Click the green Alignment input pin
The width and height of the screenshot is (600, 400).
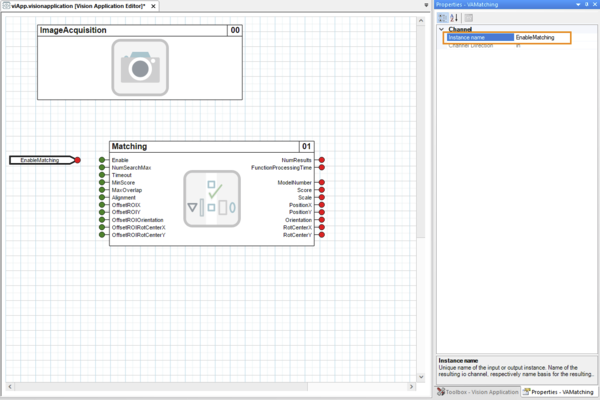click(x=102, y=198)
